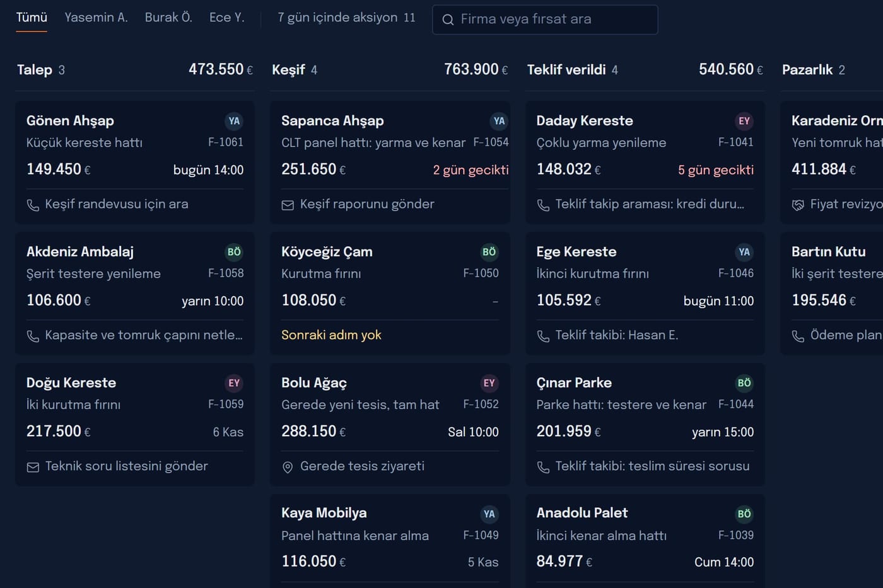
Task: Focus the Firma veya fırsat ara search field
Action: point(545,20)
